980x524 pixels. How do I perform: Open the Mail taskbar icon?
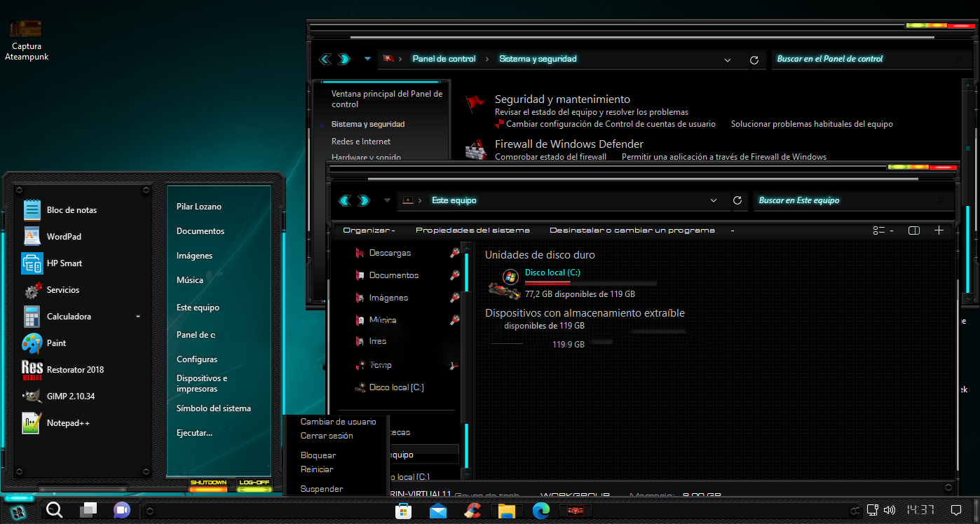point(438,511)
